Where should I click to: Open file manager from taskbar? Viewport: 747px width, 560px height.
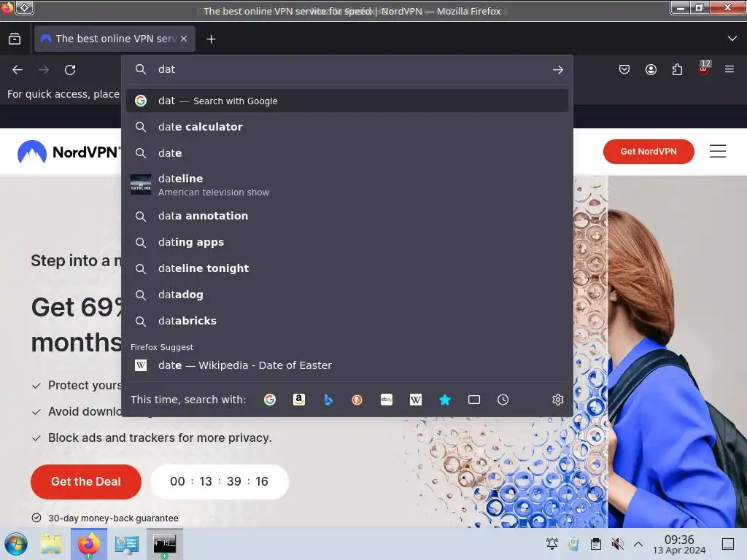coord(51,544)
